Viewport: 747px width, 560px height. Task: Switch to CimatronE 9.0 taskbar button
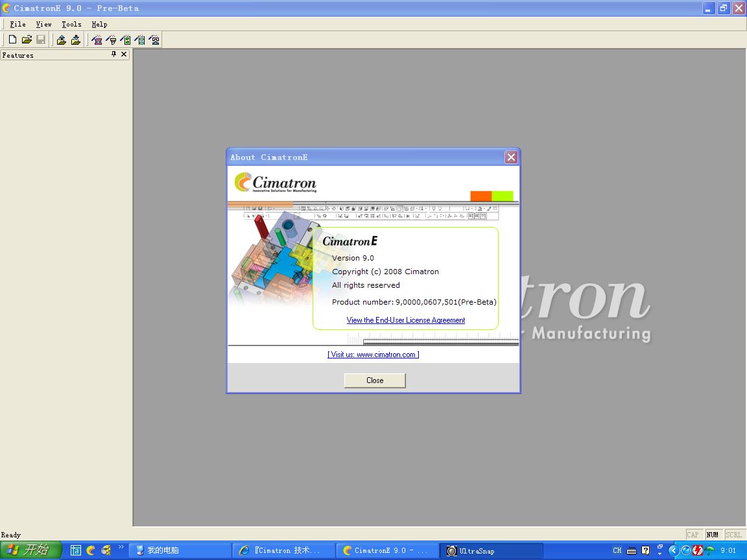pyautogui.click(x=387, y=550)
